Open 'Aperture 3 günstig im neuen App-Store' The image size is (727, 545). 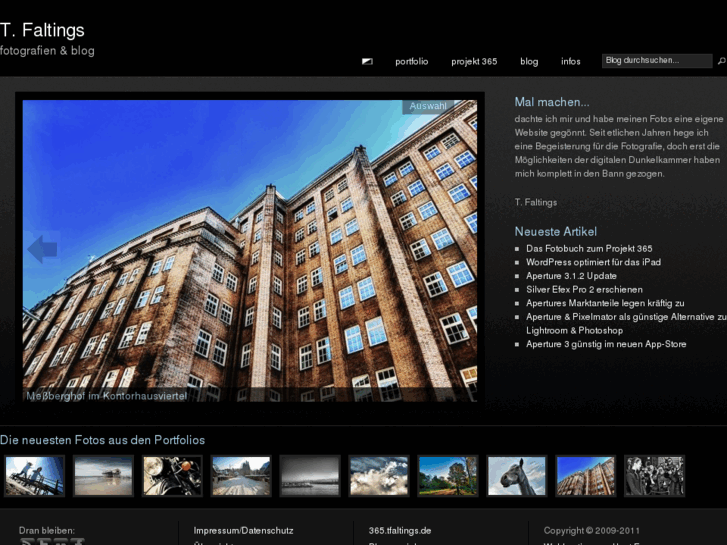[x=606, y=344]
